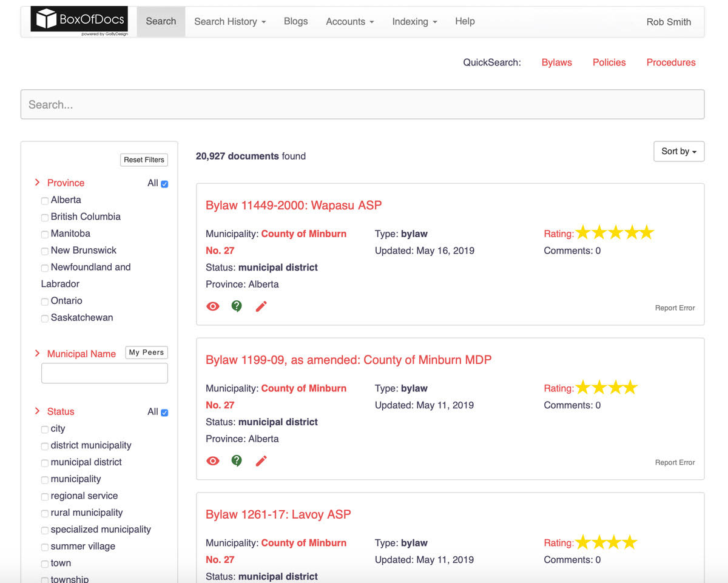Screen dimensions: 728x583
Task: Click the star rating of Wapasu ASP bylaw
Action: (614, 232)
